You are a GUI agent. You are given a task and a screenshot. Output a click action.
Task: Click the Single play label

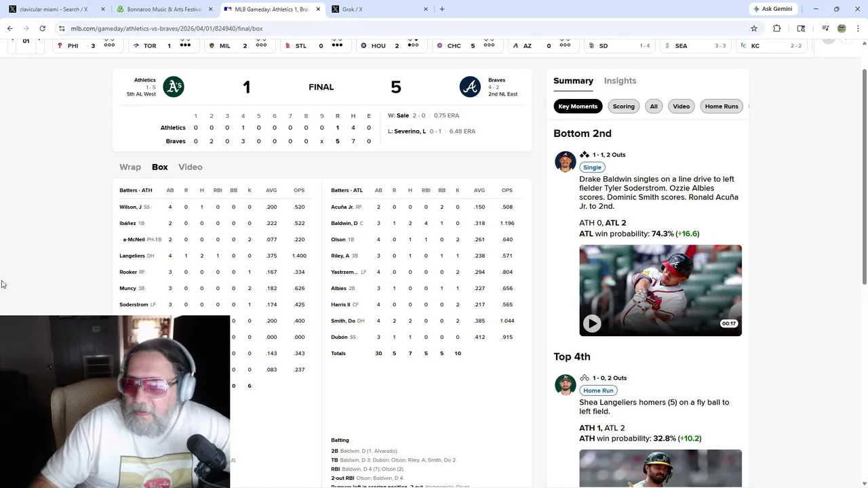tap(592, 167)
